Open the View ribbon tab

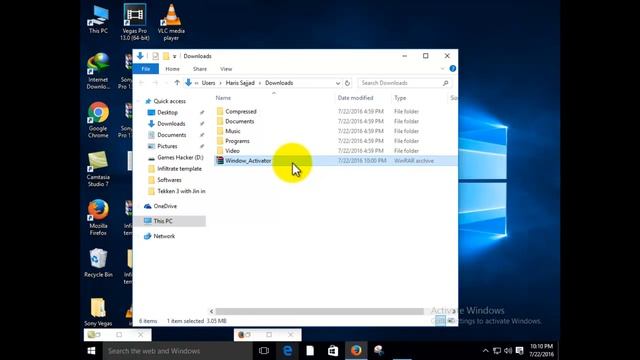point(226,69)
